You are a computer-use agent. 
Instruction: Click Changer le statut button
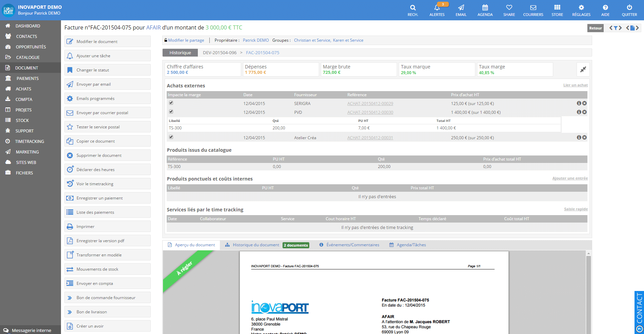pyautogui.click(x=107, y=70)
